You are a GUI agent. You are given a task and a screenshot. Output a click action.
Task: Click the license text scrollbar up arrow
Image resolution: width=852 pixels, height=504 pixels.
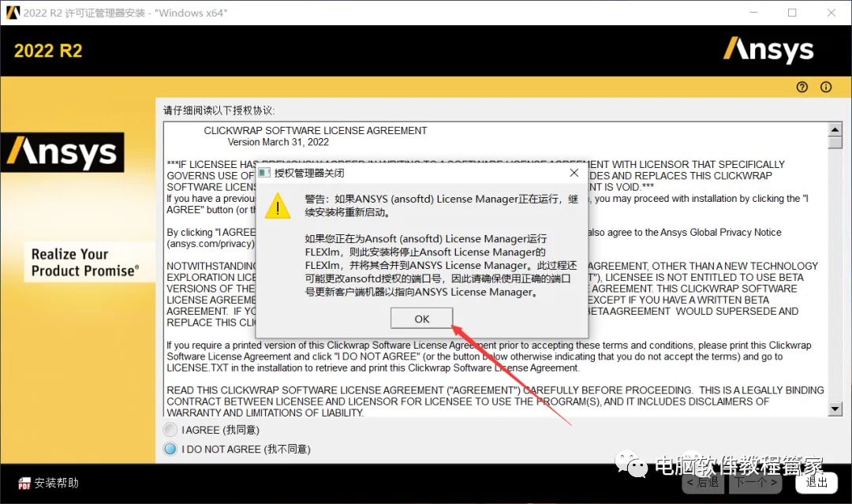[835, 129]
